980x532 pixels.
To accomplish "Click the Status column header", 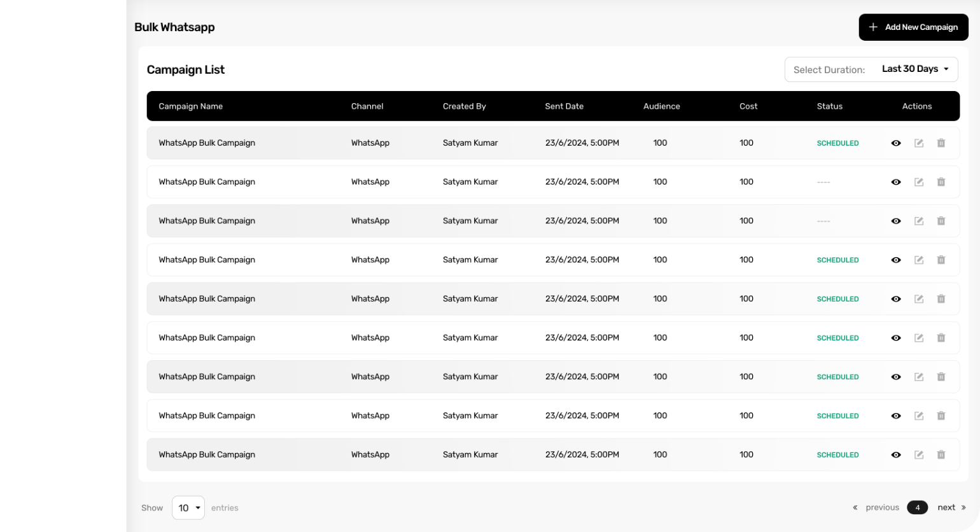I will pyautogui.click(x=830, y=106).
